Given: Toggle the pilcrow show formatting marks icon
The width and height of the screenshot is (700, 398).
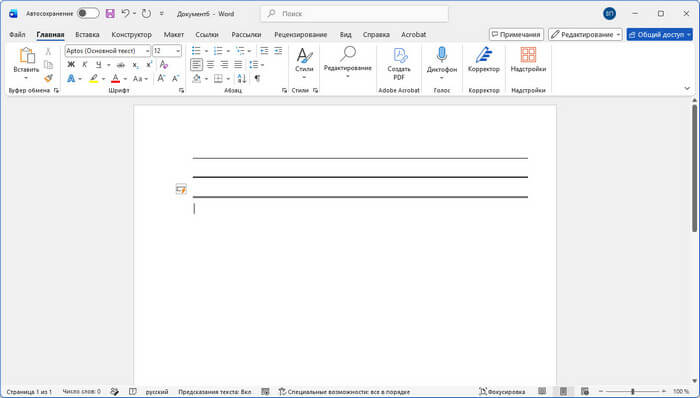Looking at the screenshot, I should pos(257,79).
